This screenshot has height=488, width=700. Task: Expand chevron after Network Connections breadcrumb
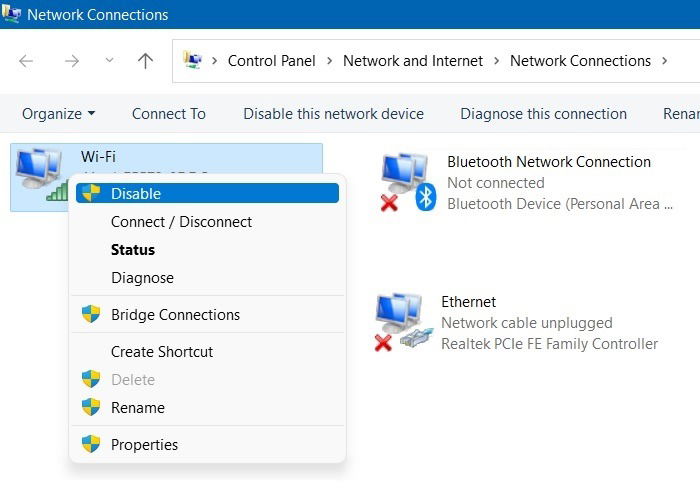(x=664, y=60)
